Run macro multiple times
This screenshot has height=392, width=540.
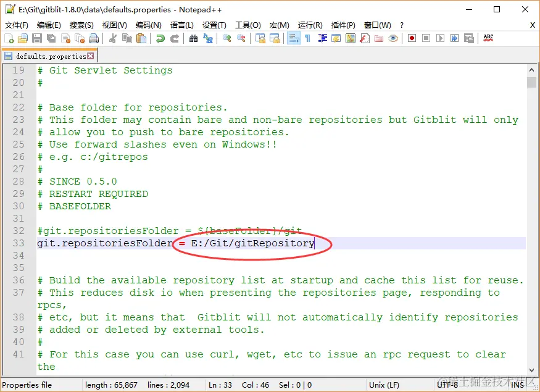(455, 38)
